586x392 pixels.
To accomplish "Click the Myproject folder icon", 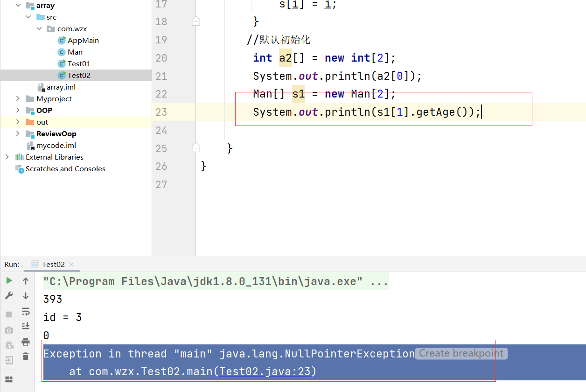I will (x=30, y=98).
